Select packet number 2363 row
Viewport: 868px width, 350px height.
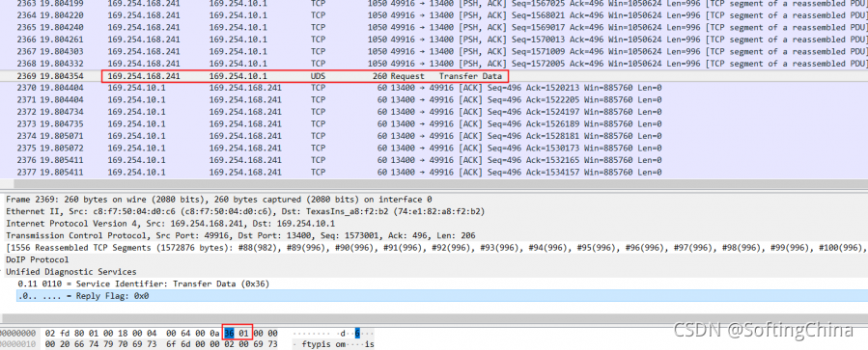(434, 3)
